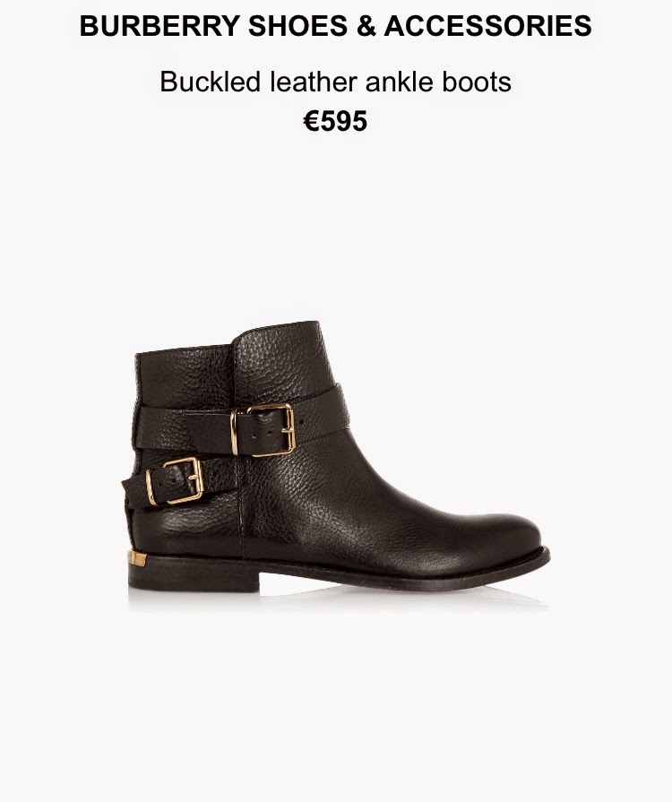Viewport: 672px width, 802px height.
Task: Click the upper gold buckle on the boot
Action: 263,429
